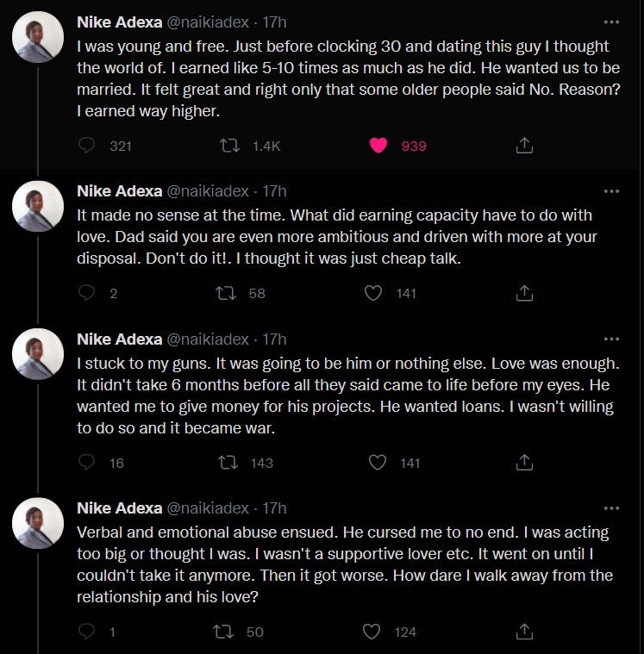The height and width of the screenshot is (654, 644).
Task: Retweet the tweet with 58 retweets
Action: click(x=230, y=293)
